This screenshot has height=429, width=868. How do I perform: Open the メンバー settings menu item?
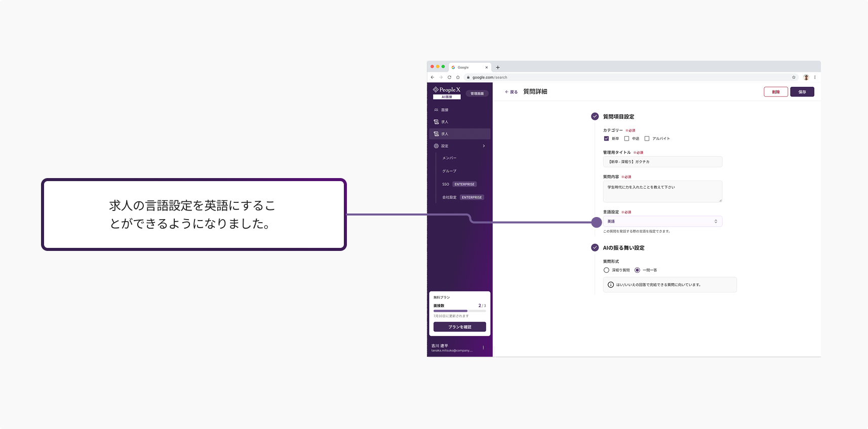pos(449,158)
